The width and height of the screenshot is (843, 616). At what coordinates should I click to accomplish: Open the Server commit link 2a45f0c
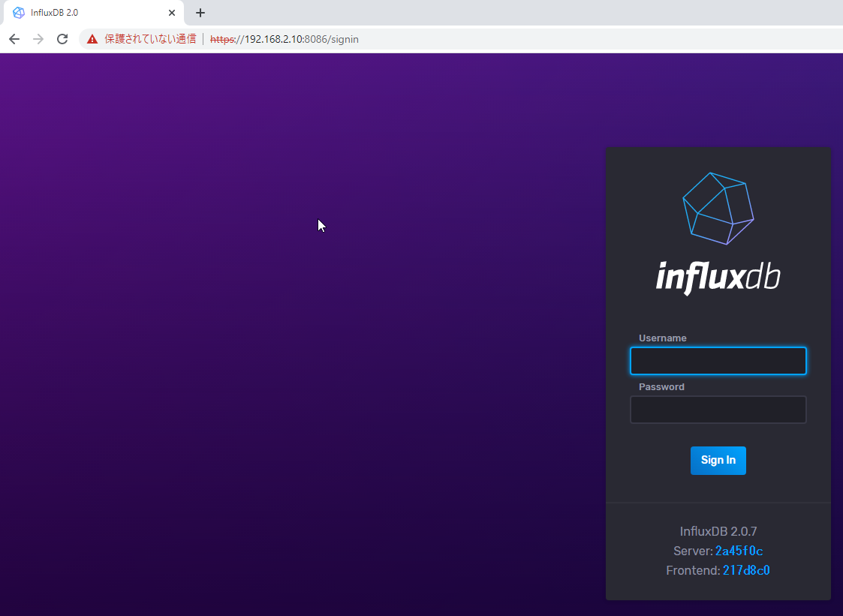tap(739, 551)
